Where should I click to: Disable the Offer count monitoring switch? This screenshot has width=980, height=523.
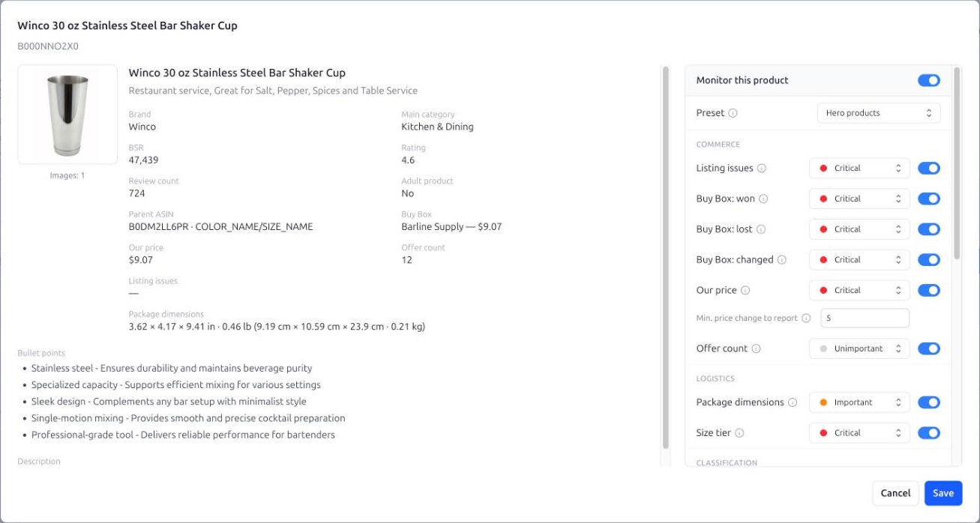click(929, 348)
